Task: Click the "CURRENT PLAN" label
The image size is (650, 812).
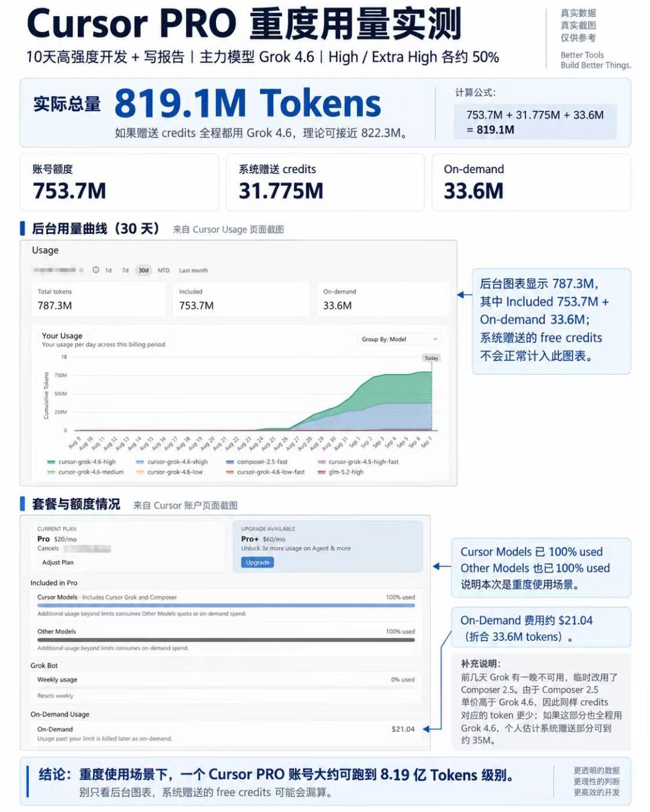Action: coord(57,529)
